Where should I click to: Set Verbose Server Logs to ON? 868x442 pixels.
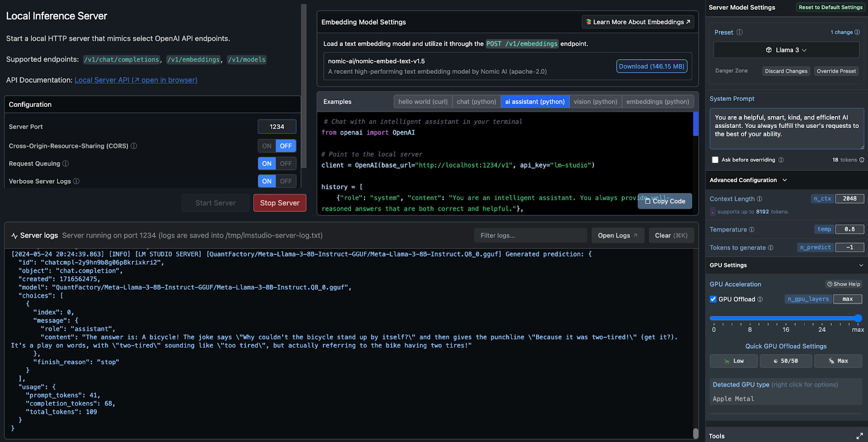(x=267, y=181)
